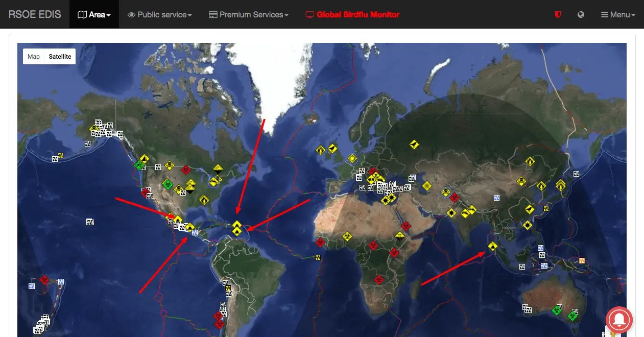Select the yellow volcano marker near Andaman Sea
This screenshot has width=644, height=337.
click(492, 247)
